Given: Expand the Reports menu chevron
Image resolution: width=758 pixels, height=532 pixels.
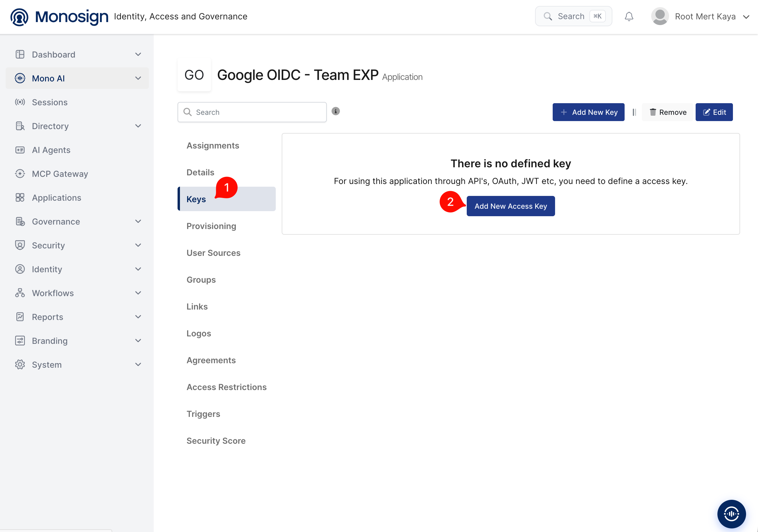Looking at the screenshot, I should pyautogui.click(x=138, y=317).
